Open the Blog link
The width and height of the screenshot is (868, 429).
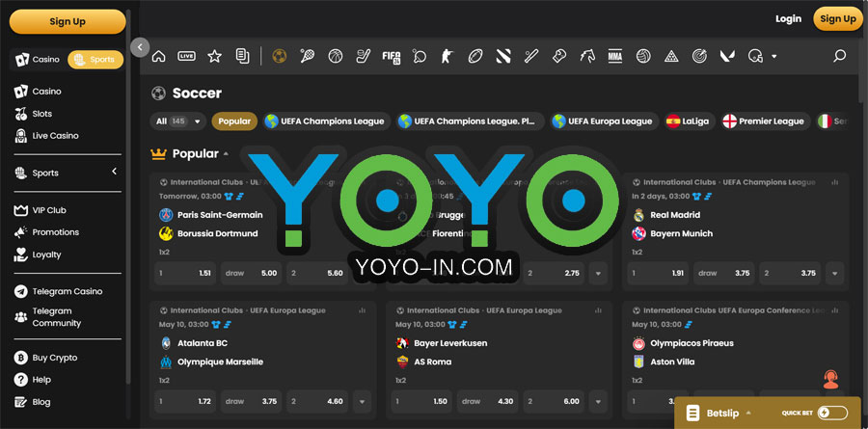pos(41,402)
